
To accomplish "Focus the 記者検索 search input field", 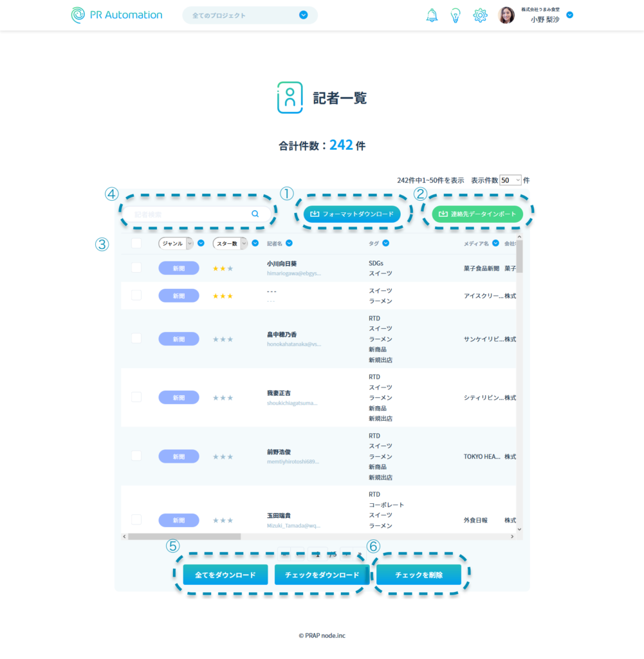I will click(190, 214).
